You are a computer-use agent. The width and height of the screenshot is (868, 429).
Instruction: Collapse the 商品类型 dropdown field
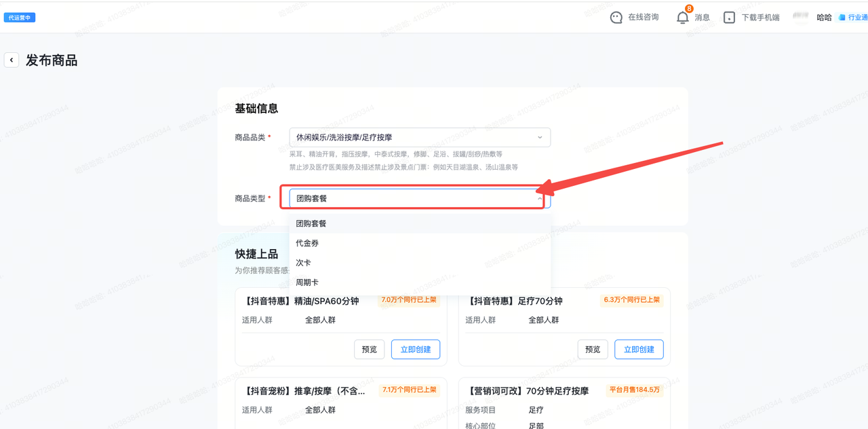(420, 198)
